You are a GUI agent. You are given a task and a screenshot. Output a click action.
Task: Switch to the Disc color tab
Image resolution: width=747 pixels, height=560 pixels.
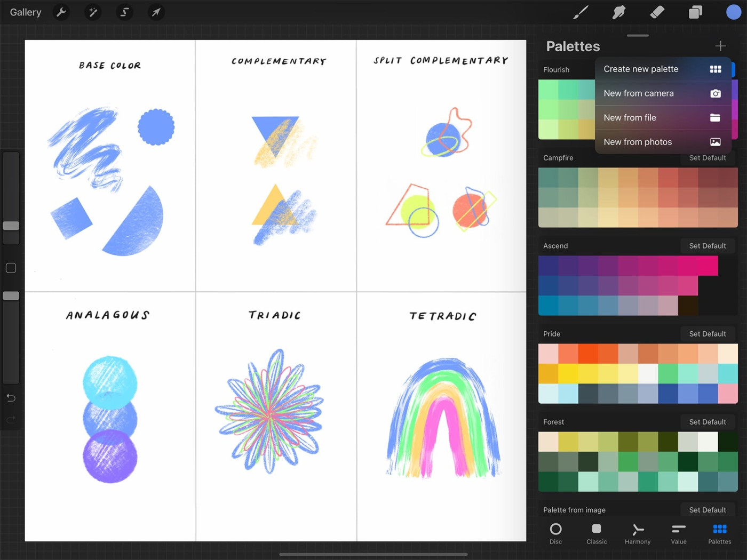click(x=555, y=533)
